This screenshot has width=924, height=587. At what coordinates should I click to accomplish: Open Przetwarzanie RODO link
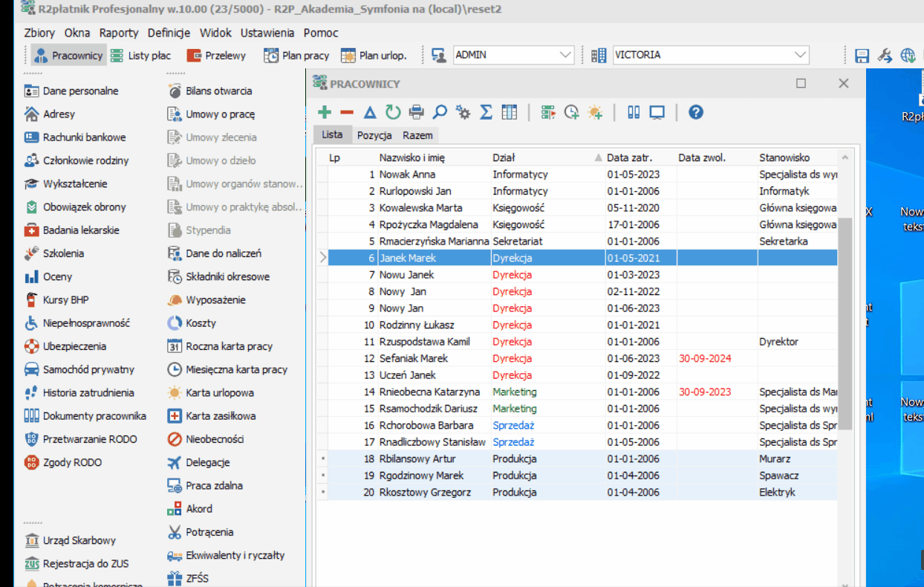tap(81, 439)
